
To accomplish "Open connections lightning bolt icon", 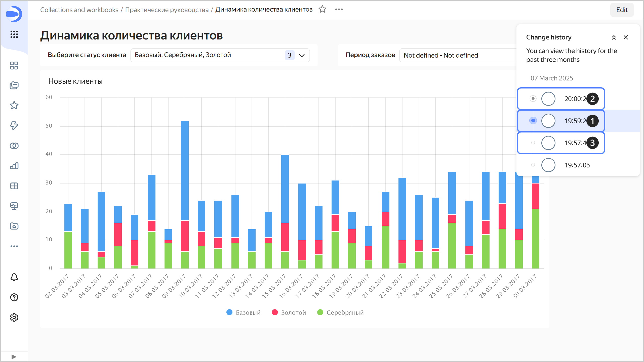I will (14, 125).
